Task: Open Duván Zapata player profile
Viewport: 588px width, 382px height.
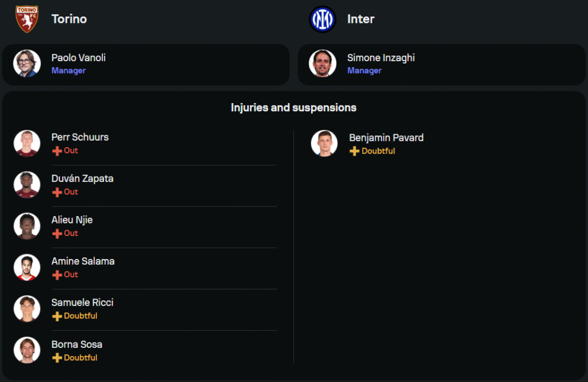Action: [x=82, y=178]
